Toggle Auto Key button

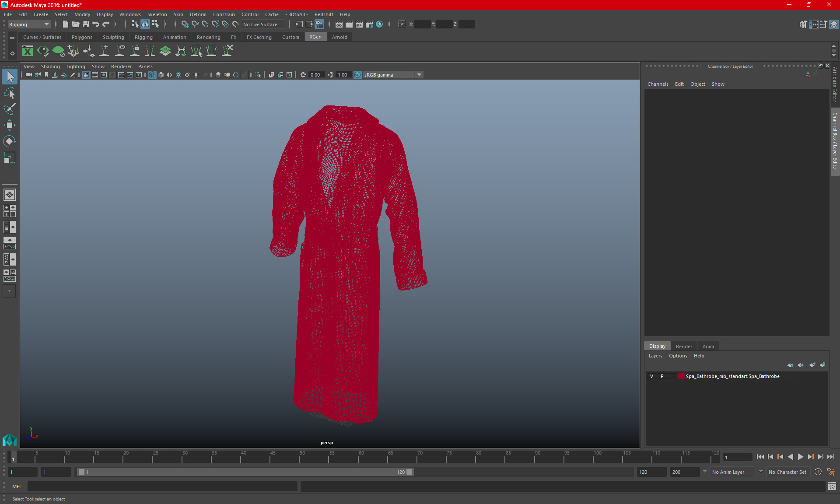tap(818, 472)
